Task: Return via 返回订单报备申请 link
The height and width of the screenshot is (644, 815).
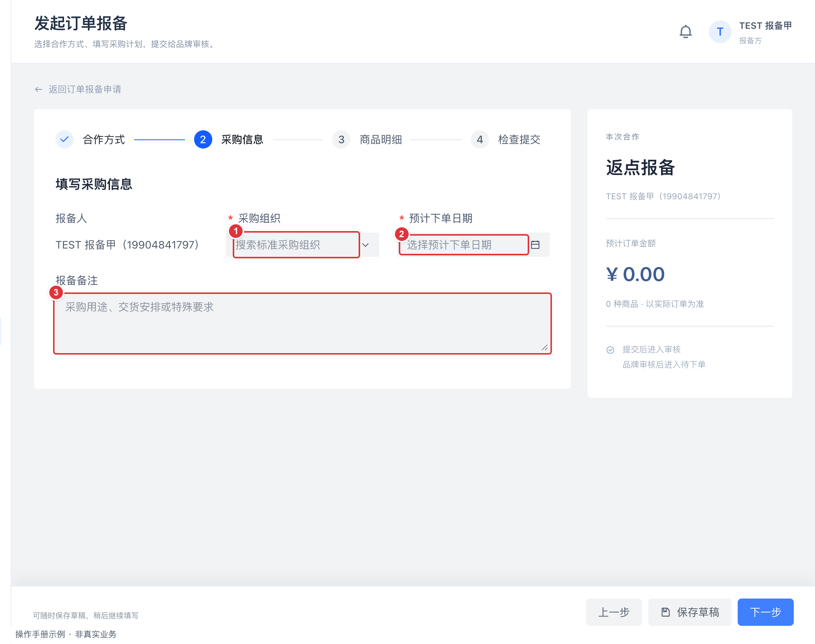Action: click(85, 89)
